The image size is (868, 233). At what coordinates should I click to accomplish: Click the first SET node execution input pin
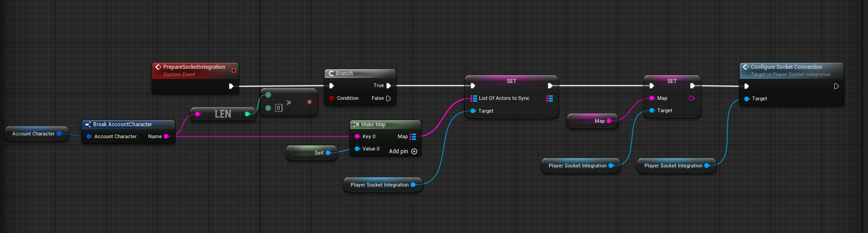coord(473,85)
